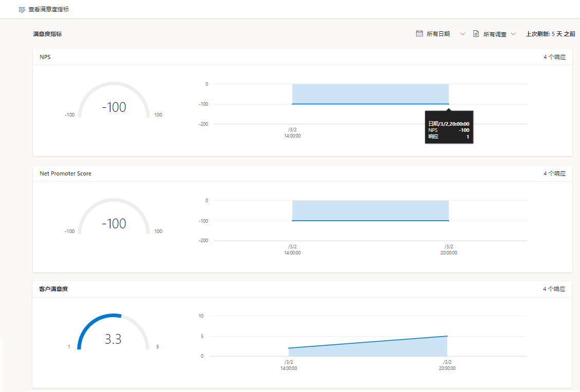
Task: Select the NPS card title
Action: pos(45,57)
